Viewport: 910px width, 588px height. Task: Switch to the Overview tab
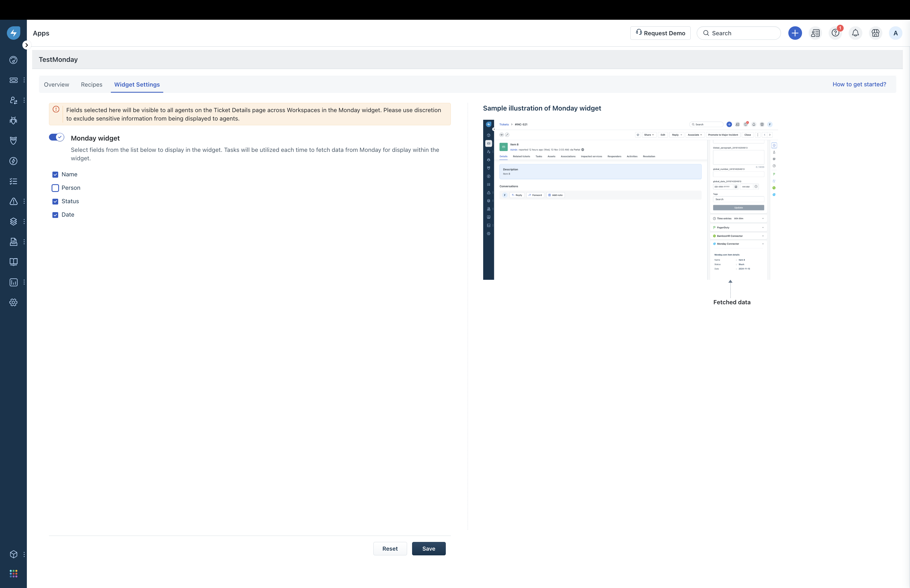coord(57,84)
